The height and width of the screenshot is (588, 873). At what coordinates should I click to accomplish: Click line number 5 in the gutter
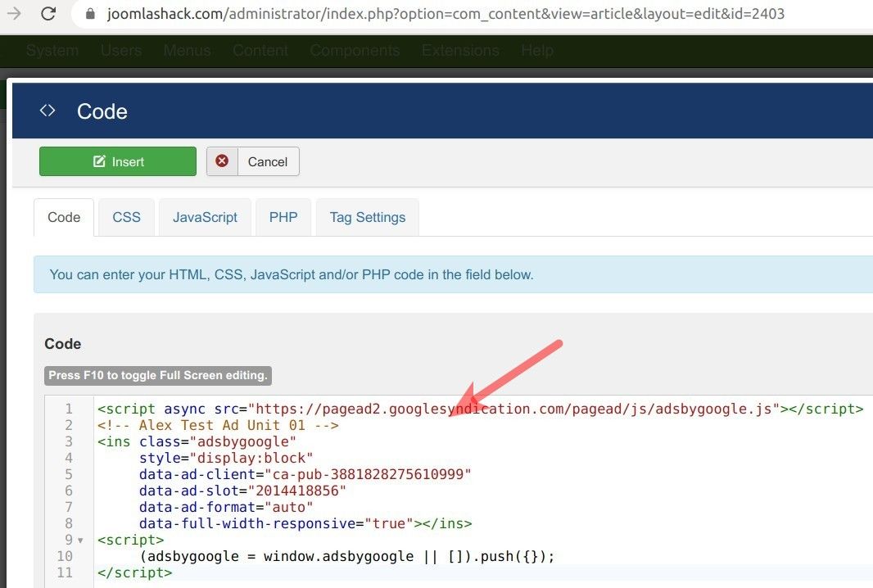click(x=69, y=474)
